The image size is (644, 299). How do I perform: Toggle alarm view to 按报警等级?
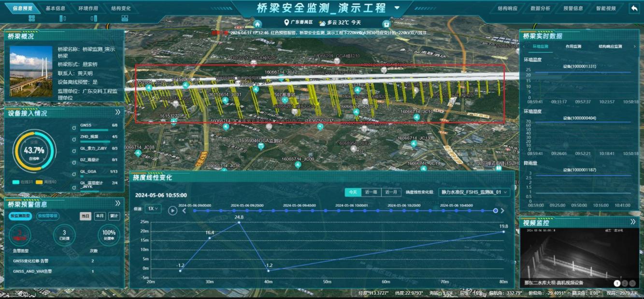[48, 216]
